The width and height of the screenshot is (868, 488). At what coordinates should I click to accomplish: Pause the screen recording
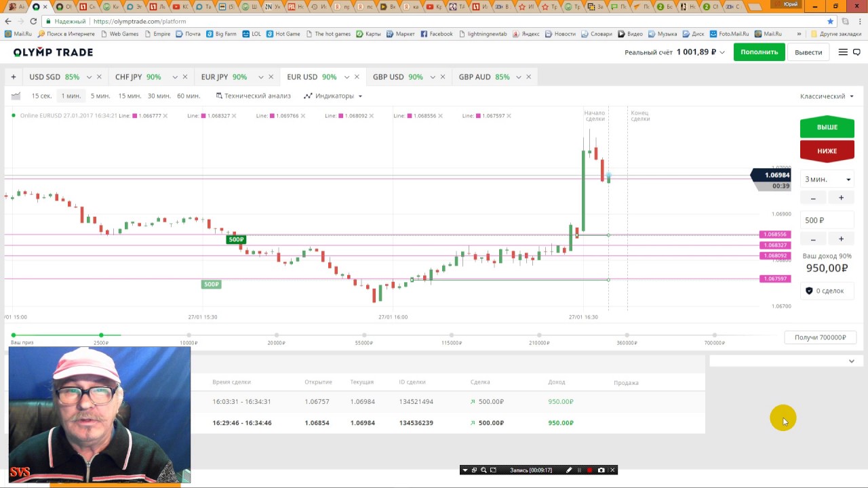579,470
